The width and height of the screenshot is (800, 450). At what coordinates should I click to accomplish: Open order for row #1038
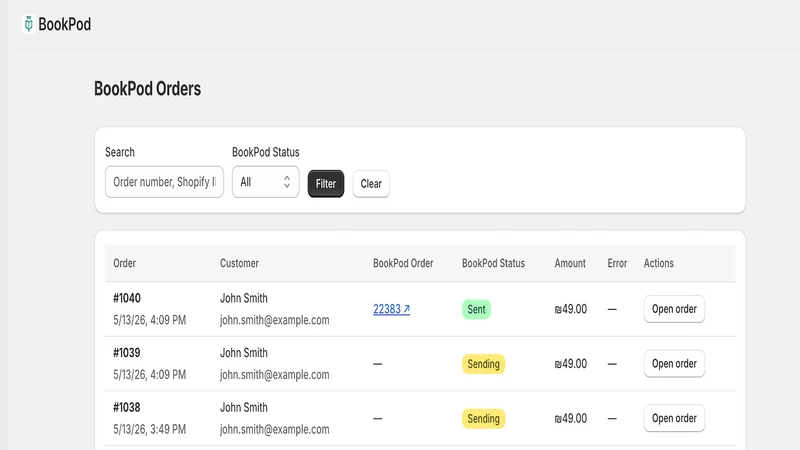coord(674,418)
